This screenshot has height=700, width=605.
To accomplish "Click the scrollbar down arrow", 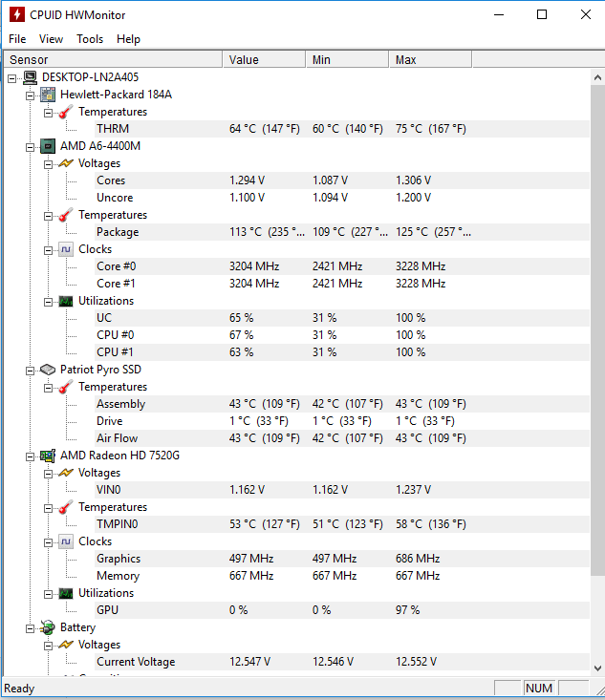I will [597, 668].
